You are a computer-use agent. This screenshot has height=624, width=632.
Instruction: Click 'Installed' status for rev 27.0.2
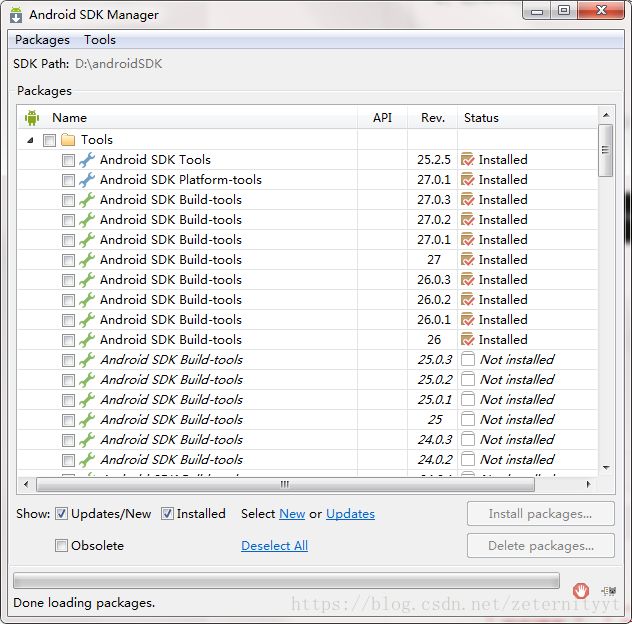[x=503, y=220]
